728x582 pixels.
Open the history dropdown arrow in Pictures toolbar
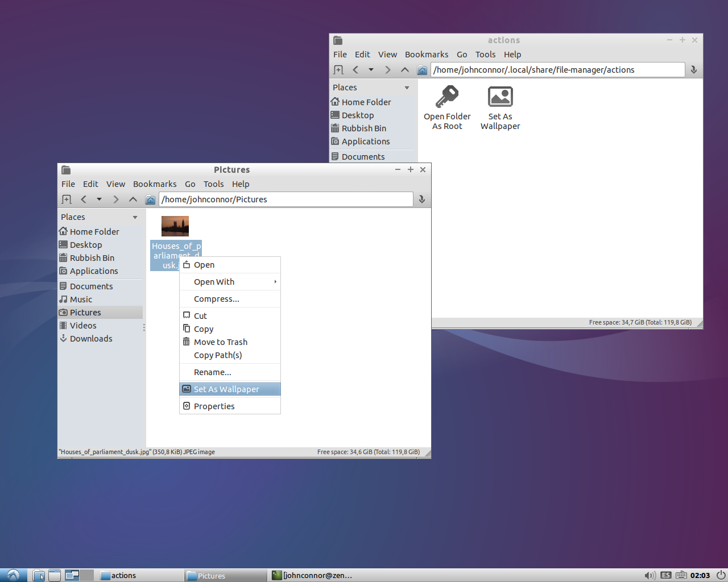pos(99,199)
